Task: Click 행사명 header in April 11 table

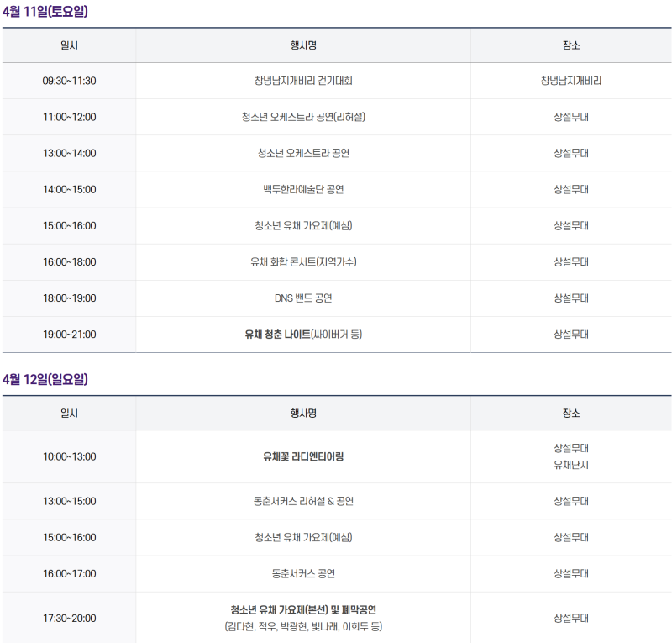Action: (x=303, y=45)
